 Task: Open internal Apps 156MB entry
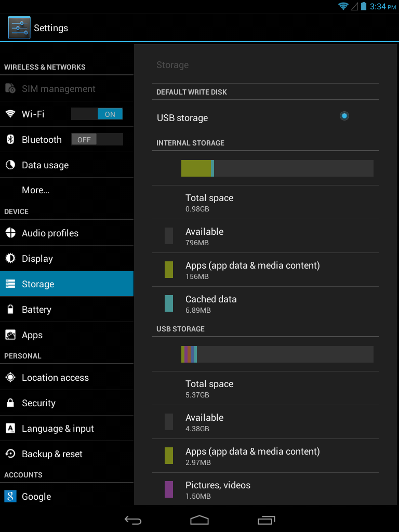click(265, 270)
